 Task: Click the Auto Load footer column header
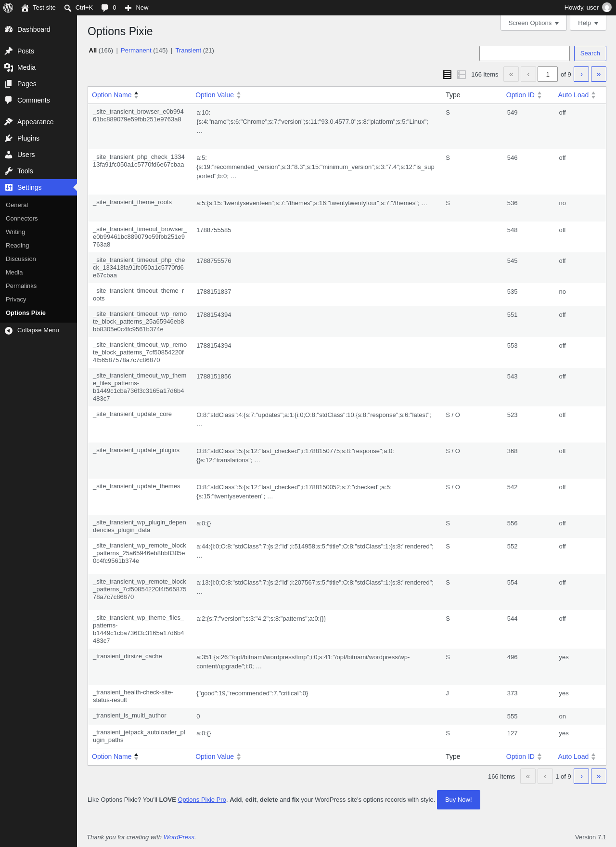tap(573, 757)
